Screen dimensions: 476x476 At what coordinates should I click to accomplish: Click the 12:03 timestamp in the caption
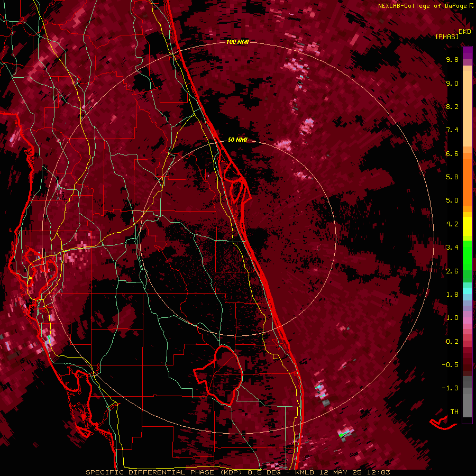coord(379,472)
